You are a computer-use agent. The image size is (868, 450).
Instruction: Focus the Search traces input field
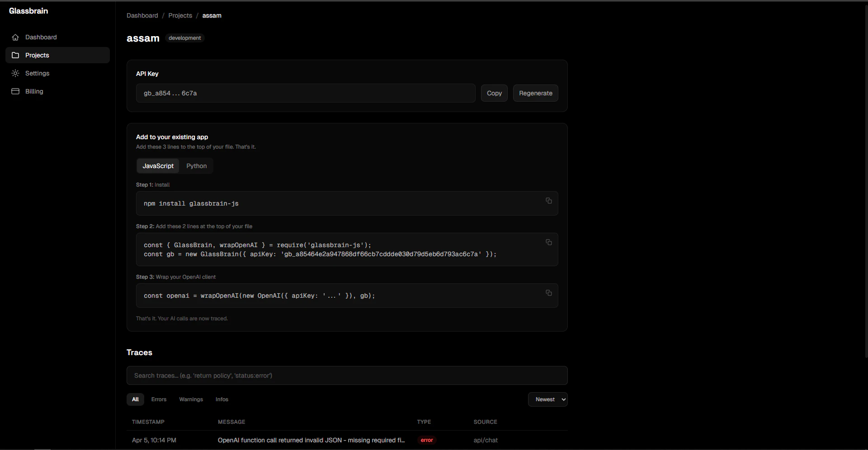click(x=347, y=375)
